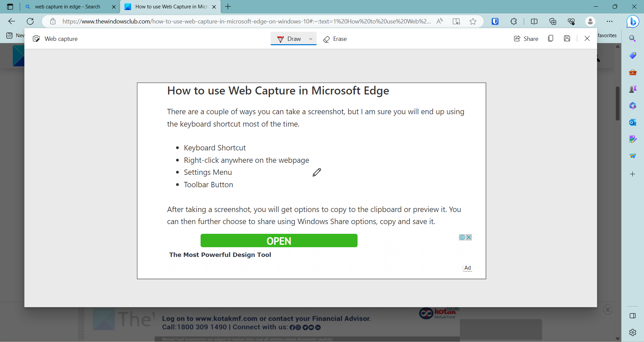Click the 'Toolbar Button' list item
Screen dimensions: 644x342
tap(208, 185)
